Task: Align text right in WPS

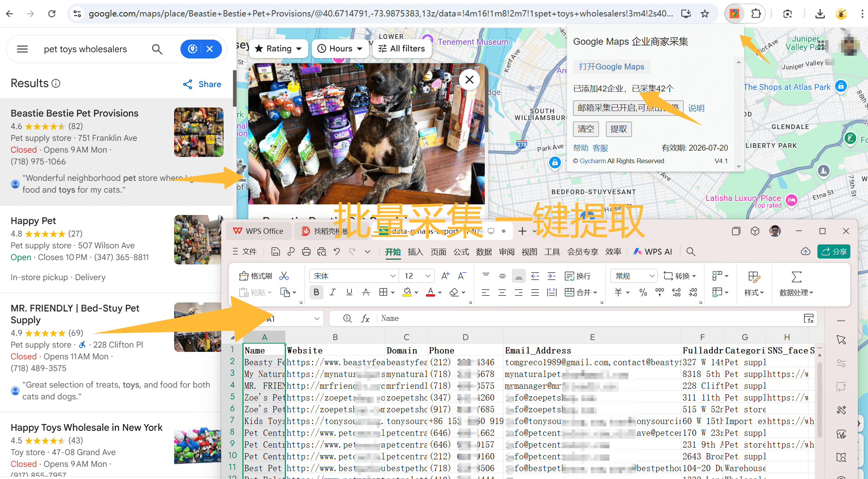Action: click(519, 292)
